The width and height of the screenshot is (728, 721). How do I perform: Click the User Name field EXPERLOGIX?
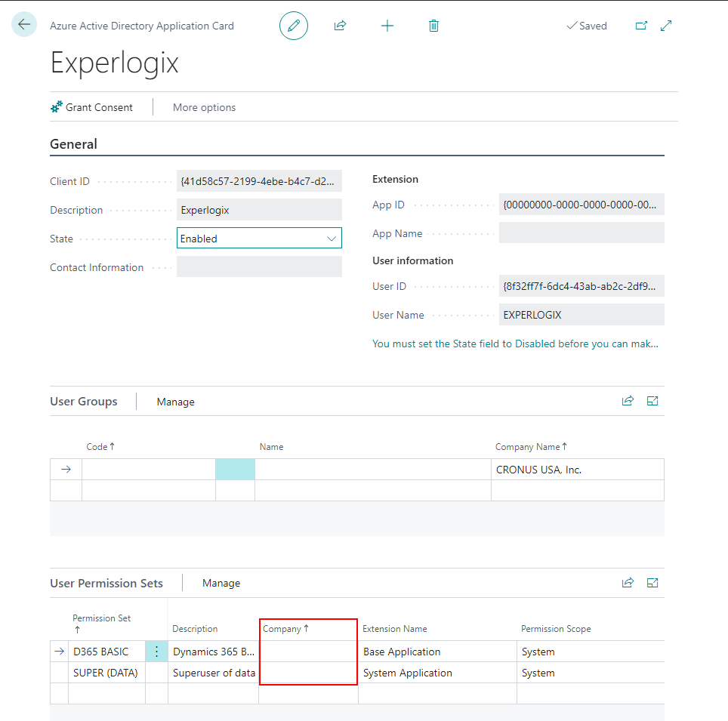click(x=581, y=315)
